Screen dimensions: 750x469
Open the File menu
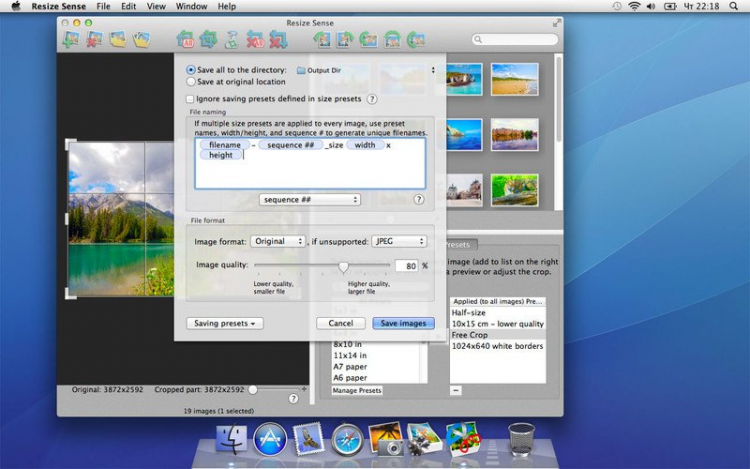[103, 6]
